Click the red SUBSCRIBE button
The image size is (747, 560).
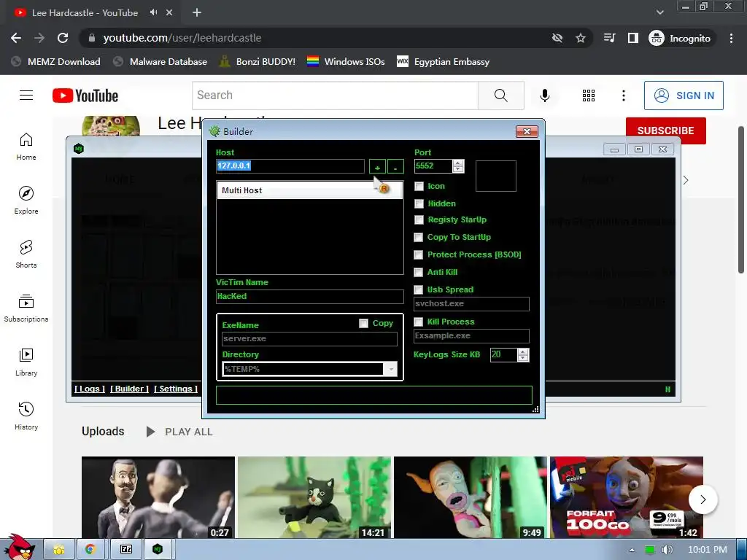coord(665,131)
